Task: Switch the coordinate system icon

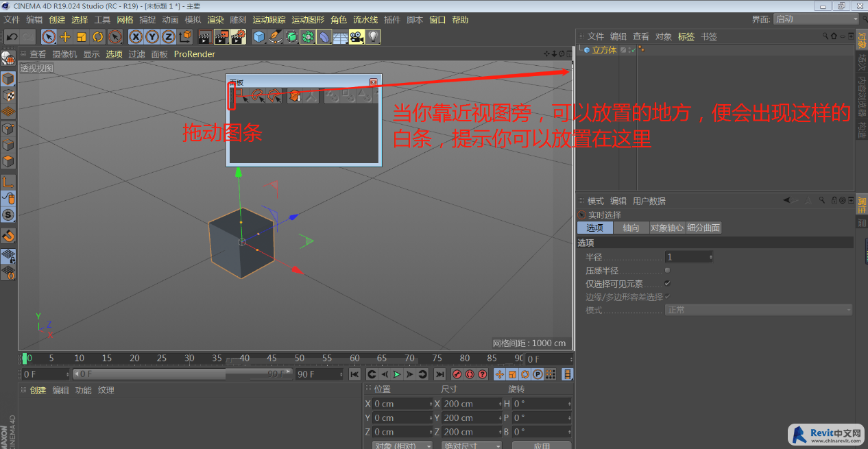Action: (x=186, y=37)
